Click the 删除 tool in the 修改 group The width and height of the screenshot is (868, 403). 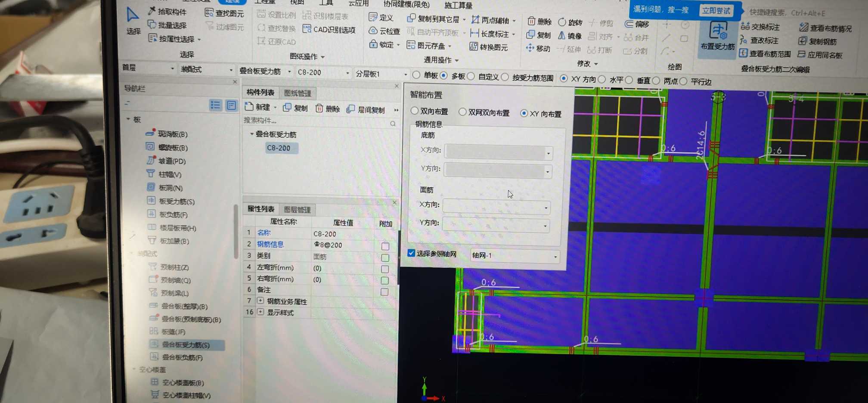[x=539, y=21]
